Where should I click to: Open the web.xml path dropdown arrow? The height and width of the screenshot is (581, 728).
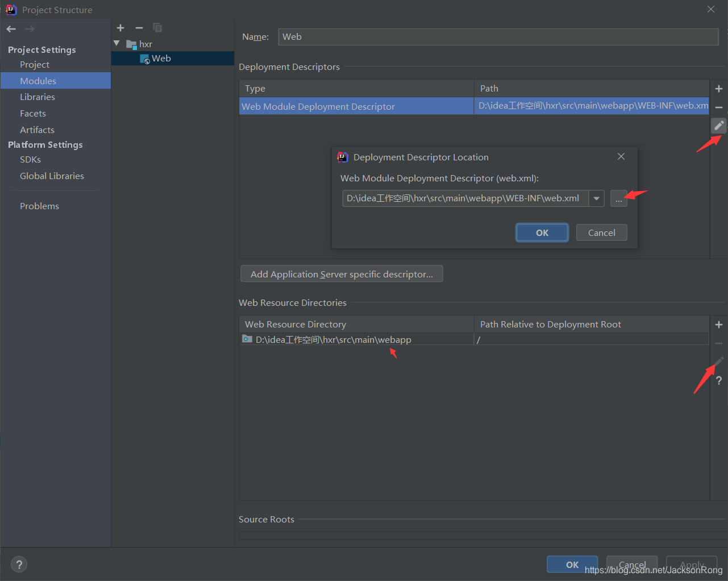click(x=597, y=198)
